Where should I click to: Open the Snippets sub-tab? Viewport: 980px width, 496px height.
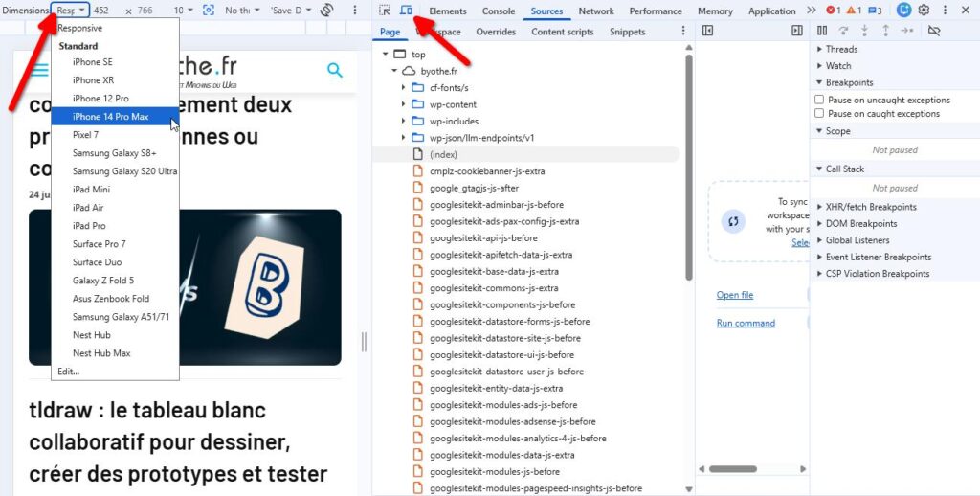click(628, 32)
